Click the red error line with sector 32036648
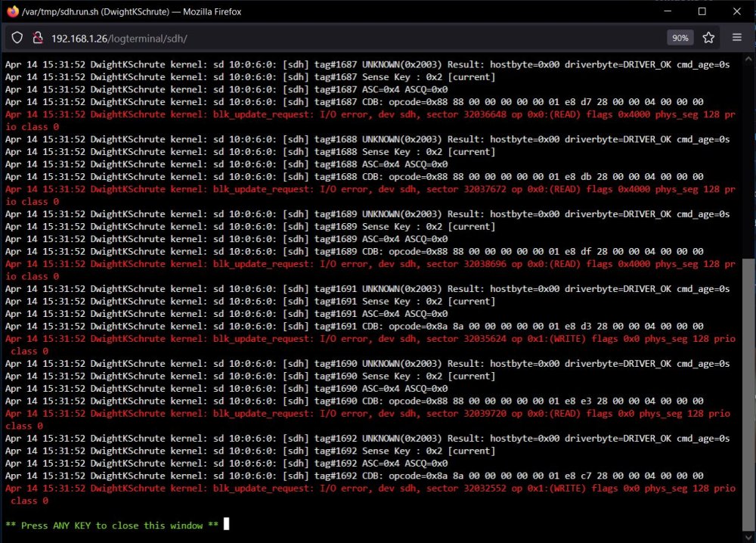The height and width of the screenshot is (543, 756). coord(370,120)
